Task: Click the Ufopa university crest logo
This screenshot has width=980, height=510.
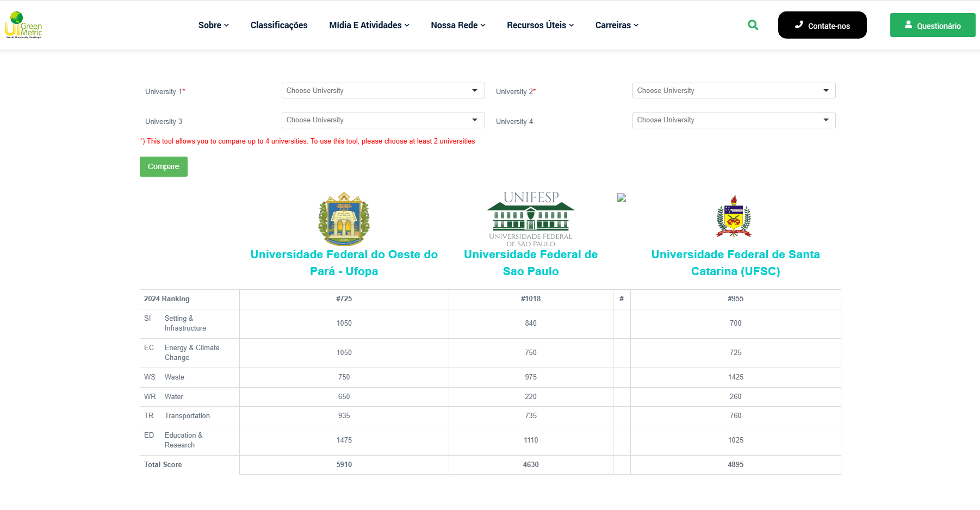Action: [344, 219]
